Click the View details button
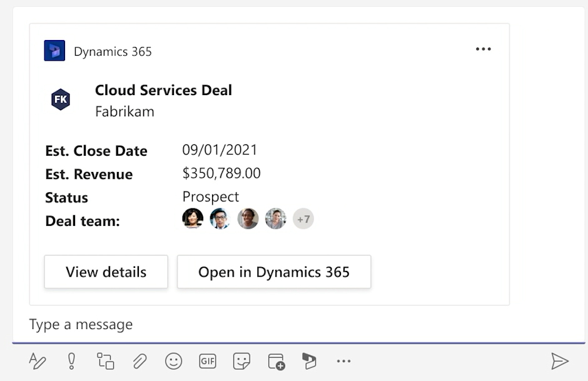 (x=106, y=272)
